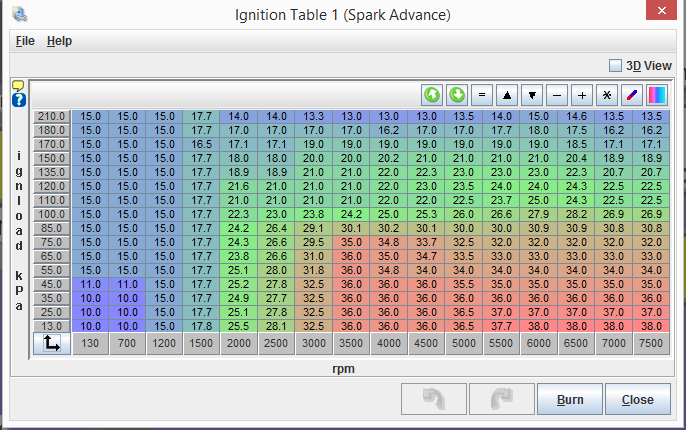Click the equals sign set-value button
Image resolution: width=686 pixels, height=430 pixels.
pyautogui.click(x=482, y=95)
